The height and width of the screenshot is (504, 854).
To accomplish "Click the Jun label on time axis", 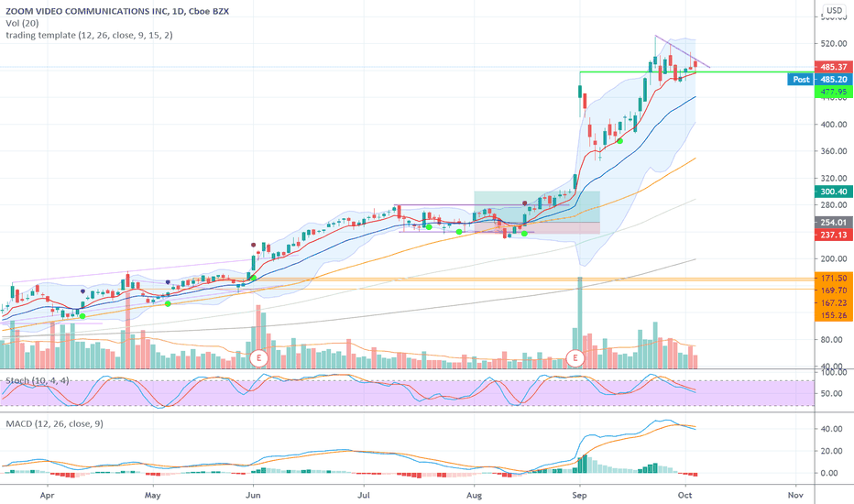I will [253, 495].
